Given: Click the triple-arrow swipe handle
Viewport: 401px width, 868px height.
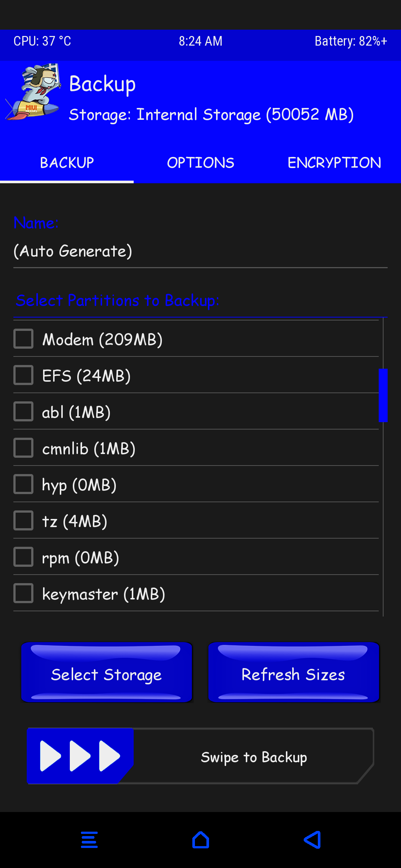Looking at the screenshot, I should [x=80, y=756].
